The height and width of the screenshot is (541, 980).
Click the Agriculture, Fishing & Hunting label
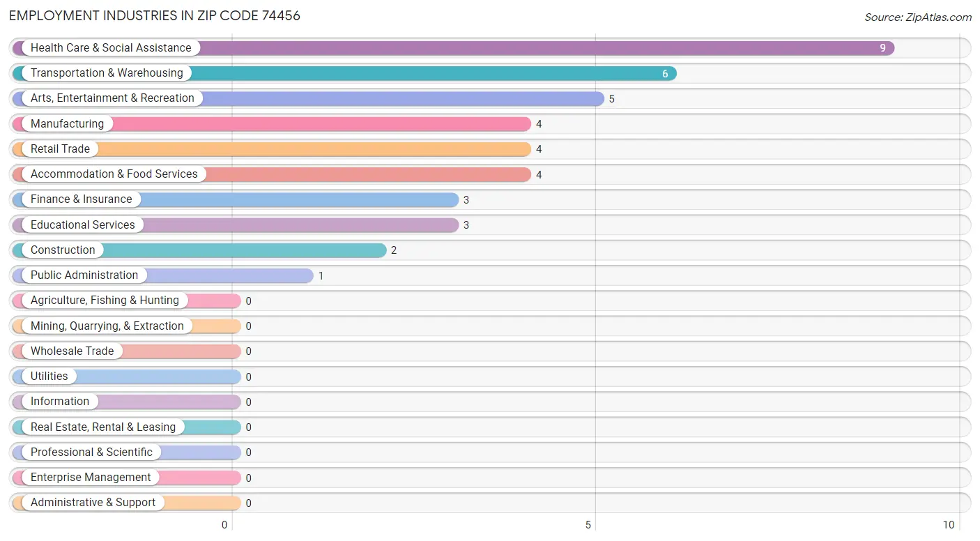pyautogui.click(x=105, y=300)
